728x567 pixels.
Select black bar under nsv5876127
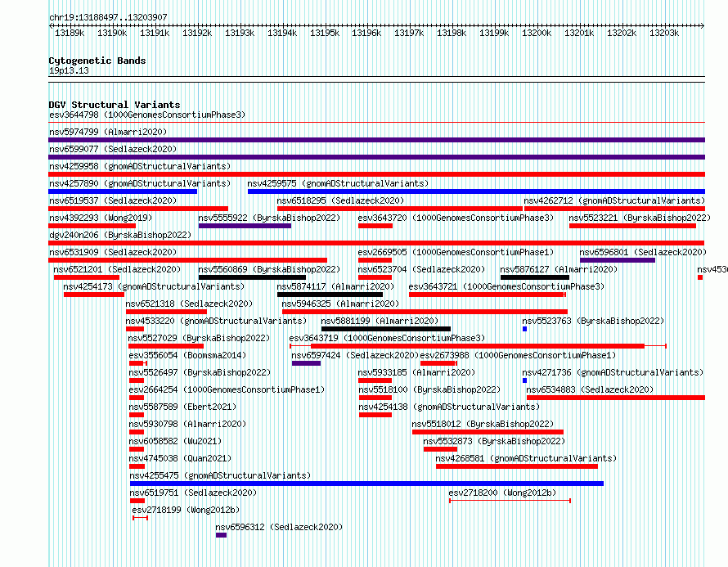535,277
